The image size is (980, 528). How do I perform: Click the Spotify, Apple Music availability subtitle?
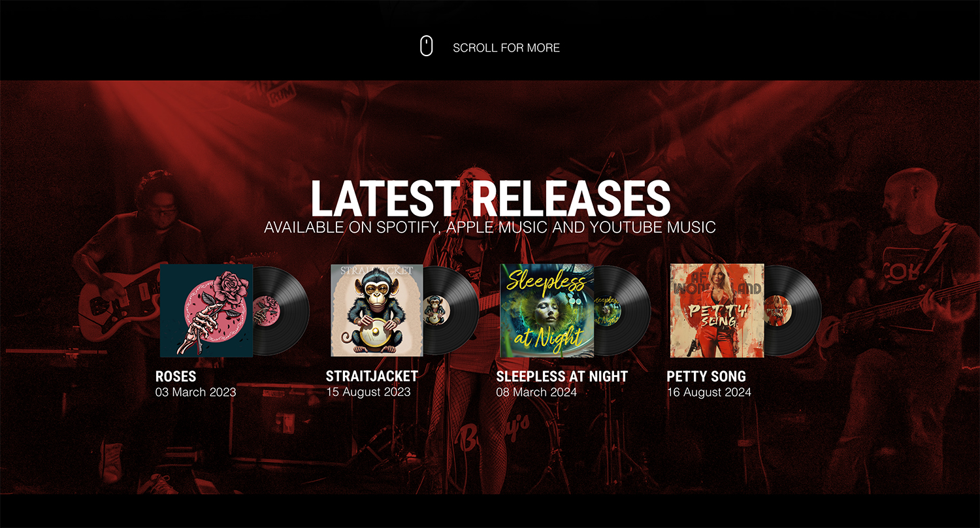tap(490, 227)
